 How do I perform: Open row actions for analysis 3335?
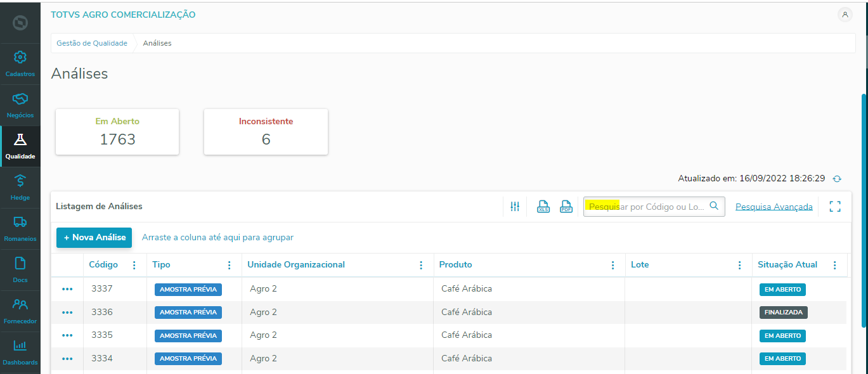(67, 335)
